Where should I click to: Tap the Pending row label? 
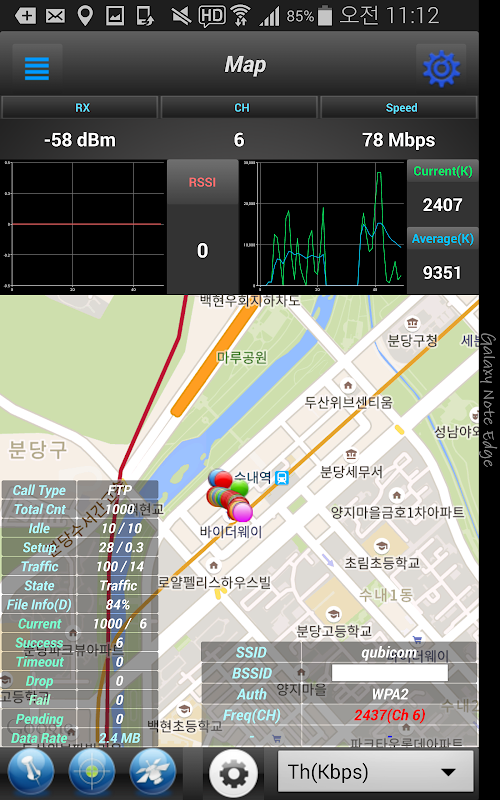click(39, 719)
